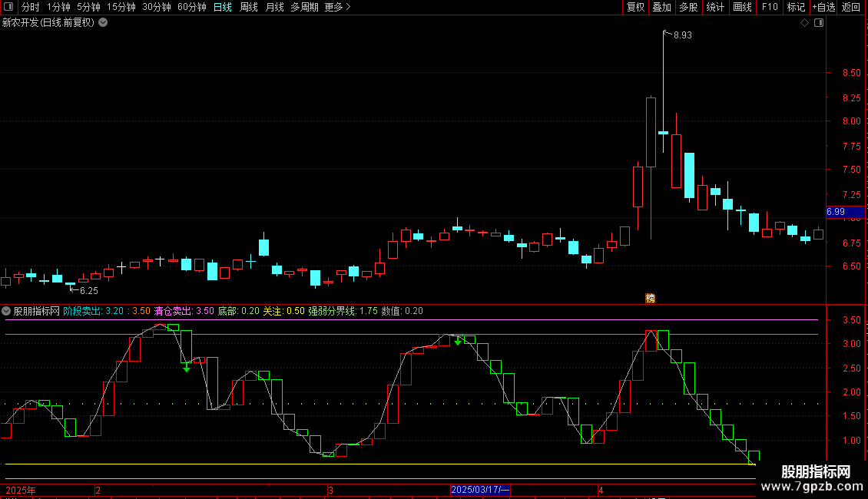
Task: Switch to 15分钟 period
Action: point(121,7)
